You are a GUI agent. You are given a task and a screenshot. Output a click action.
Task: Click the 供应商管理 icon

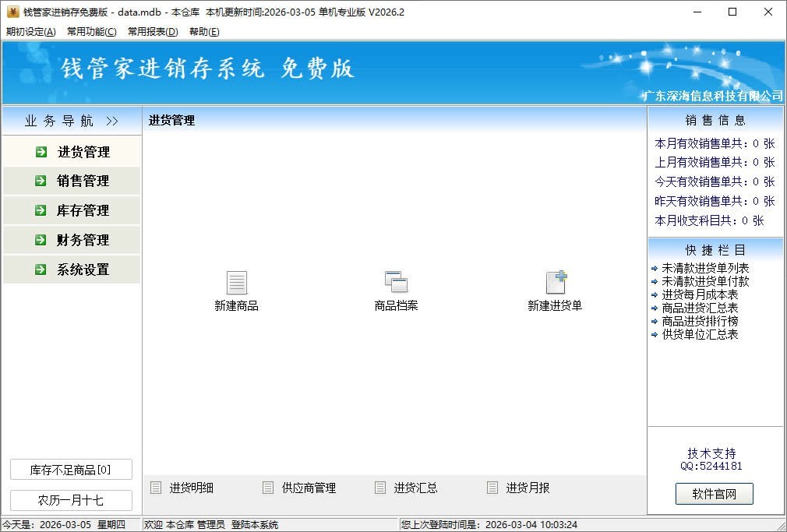[269, 488]
